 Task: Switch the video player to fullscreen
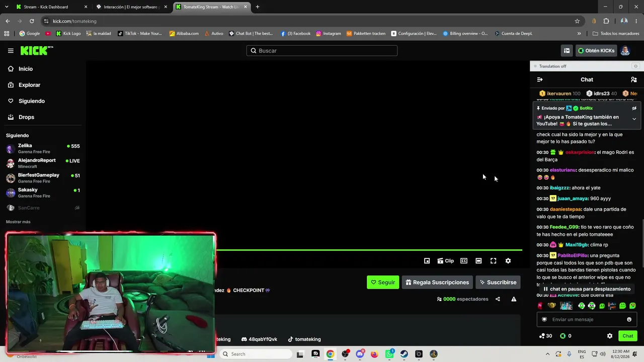tap(493, 261)
